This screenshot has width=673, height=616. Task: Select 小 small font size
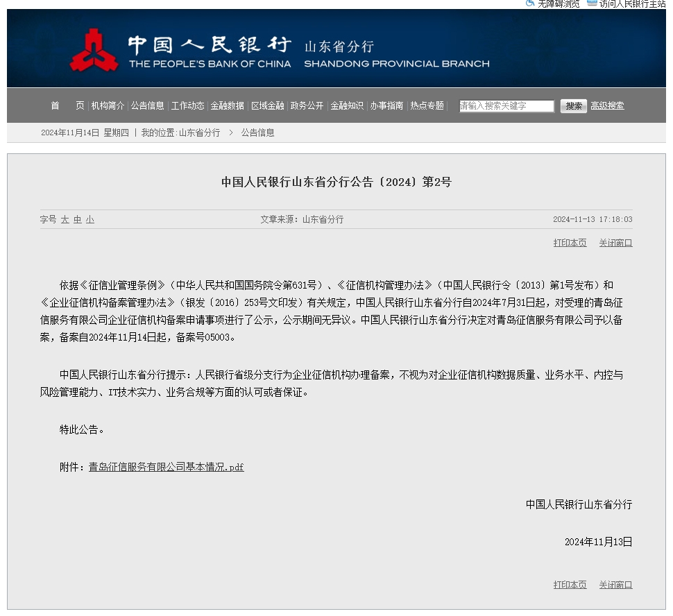90,219
